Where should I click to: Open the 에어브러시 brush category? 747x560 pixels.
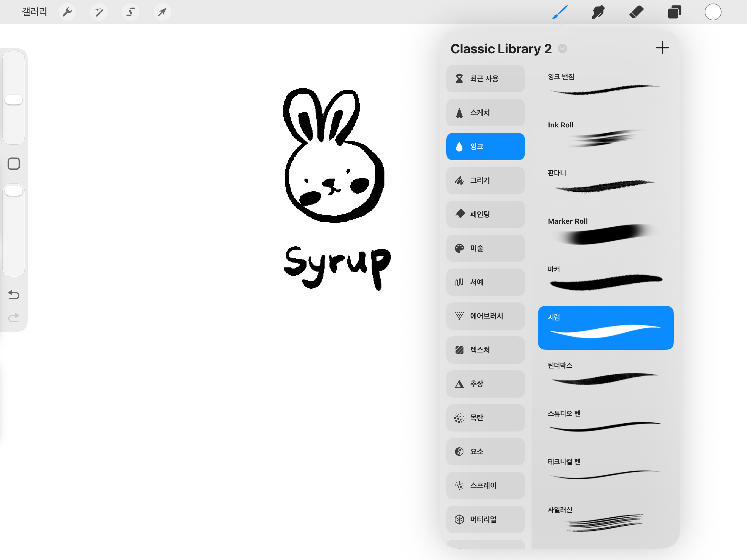(485, 316)
